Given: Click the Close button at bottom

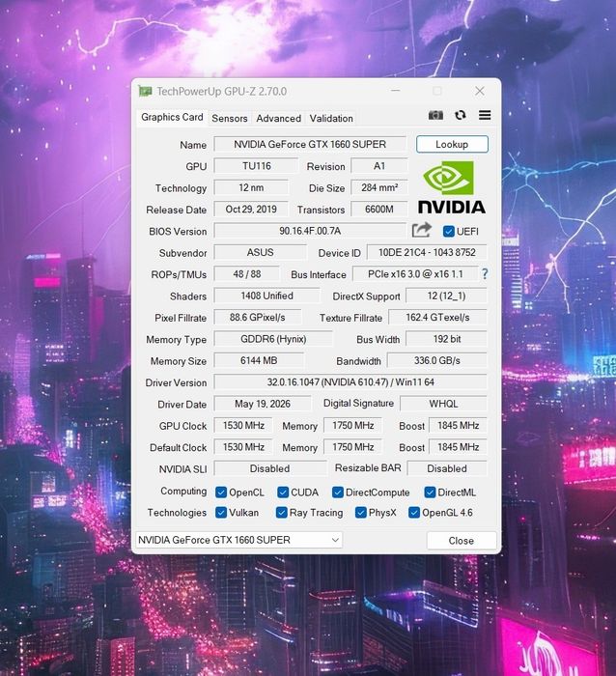Looking at the screenshot, I should pyautogui.click(x=462, y=541).
